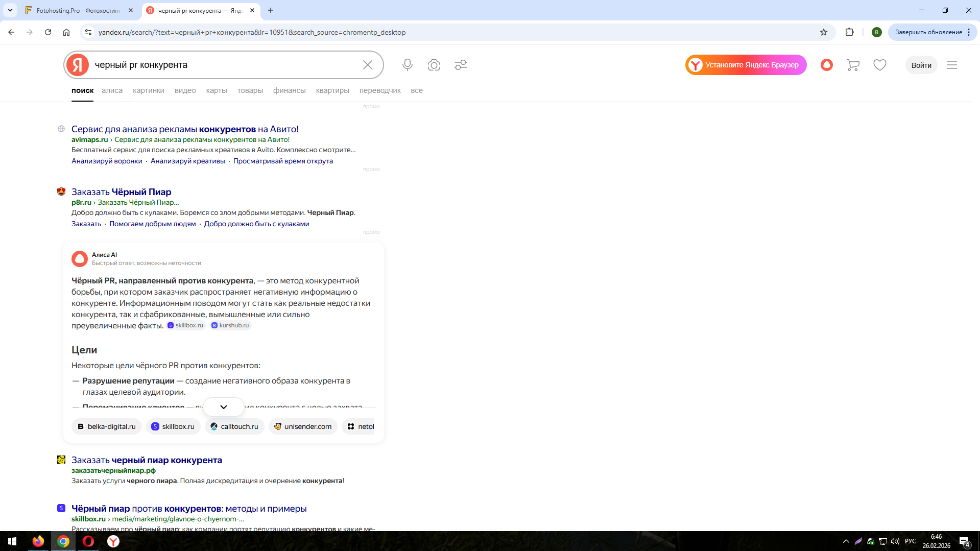Click 'Анализируй креативы' sitelink
980x551 pixels.
tap(188, 161)
